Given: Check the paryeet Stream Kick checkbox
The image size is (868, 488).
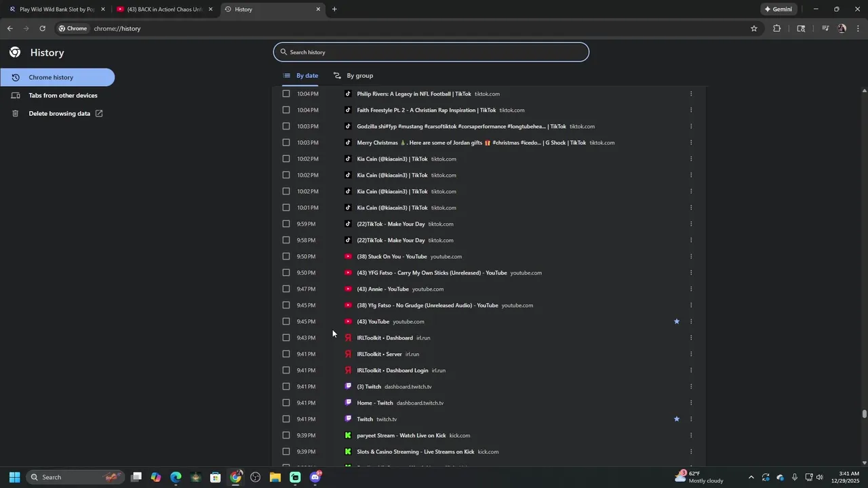Looking at the screenshot, I should [286, 436].
